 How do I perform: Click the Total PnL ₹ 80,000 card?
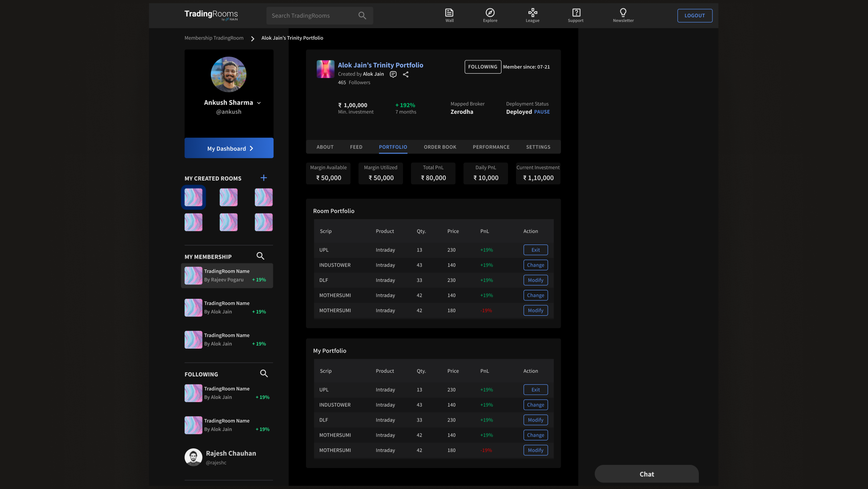433,173
